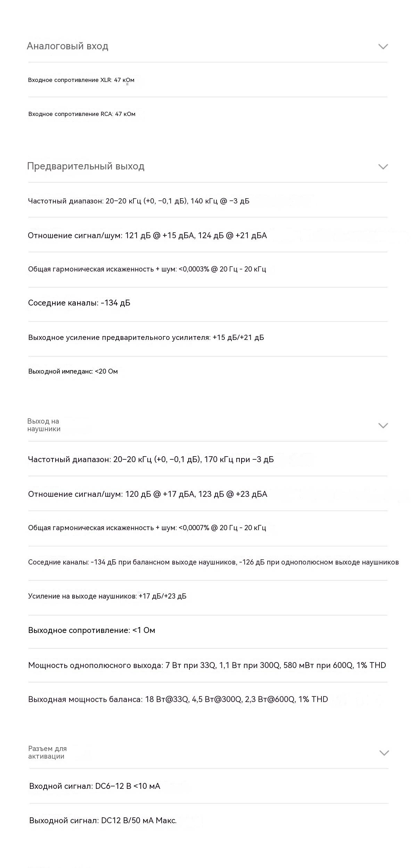The image size is (417, 868).
Task: Select the Входной сигнал DC6–12 В row
Action: tap(209, 786)
